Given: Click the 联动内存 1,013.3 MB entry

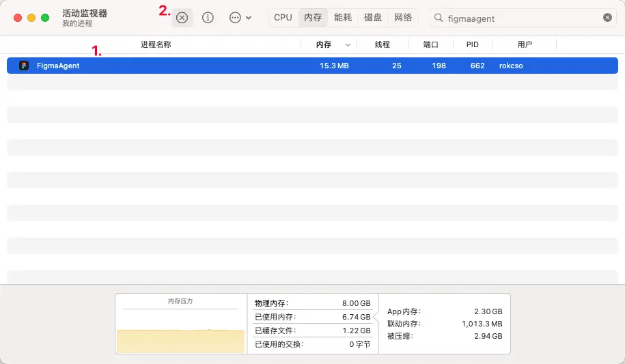Looking at the screenshot, I should 445,324.
